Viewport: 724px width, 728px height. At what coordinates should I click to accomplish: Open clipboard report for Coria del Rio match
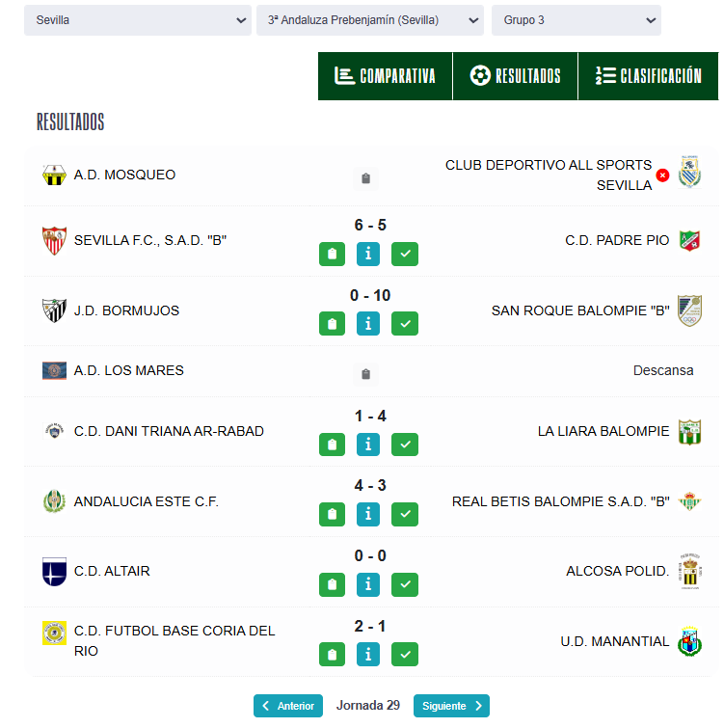[x=333, y=655]
